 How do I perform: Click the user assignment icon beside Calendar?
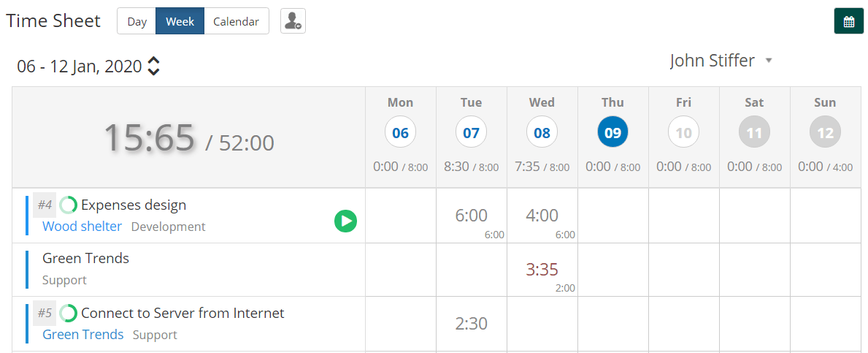pyautogui.click(x=293, y=21)
